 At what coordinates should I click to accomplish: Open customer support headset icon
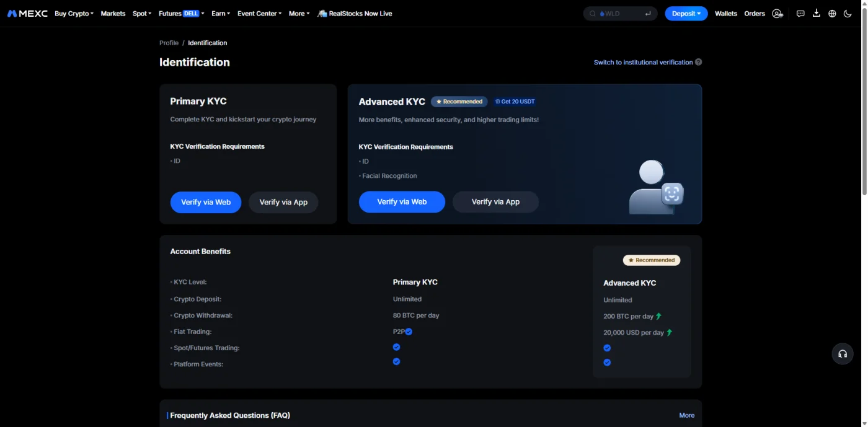point(843,354)
